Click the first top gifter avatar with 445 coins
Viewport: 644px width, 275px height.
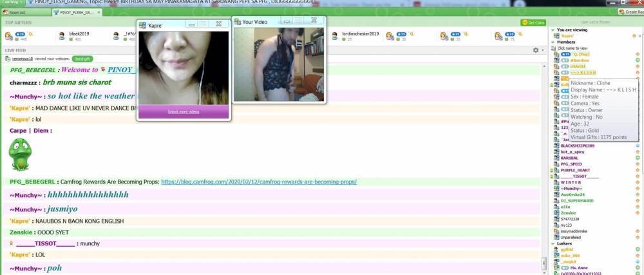(8, 36)
